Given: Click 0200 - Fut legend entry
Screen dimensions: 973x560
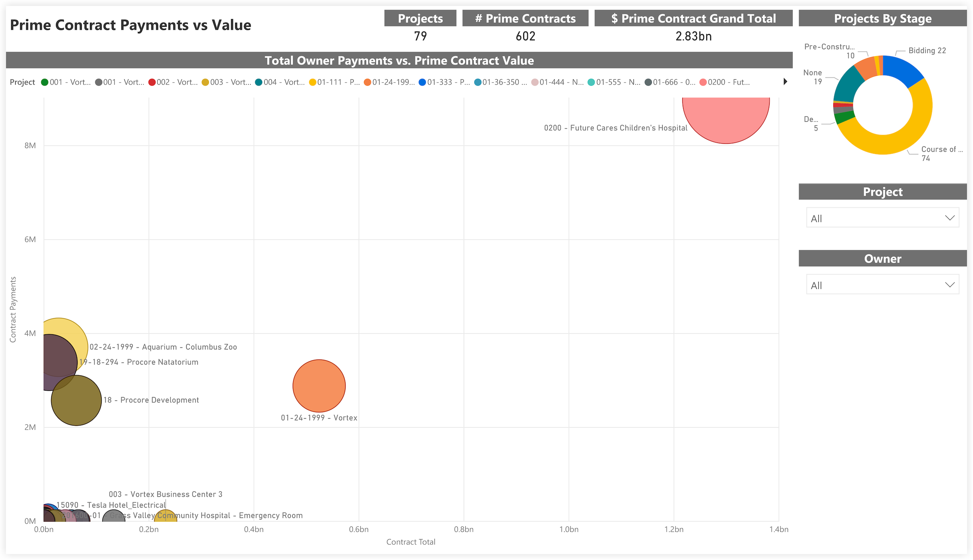Looking at the screenshot, I should point(725,82).
